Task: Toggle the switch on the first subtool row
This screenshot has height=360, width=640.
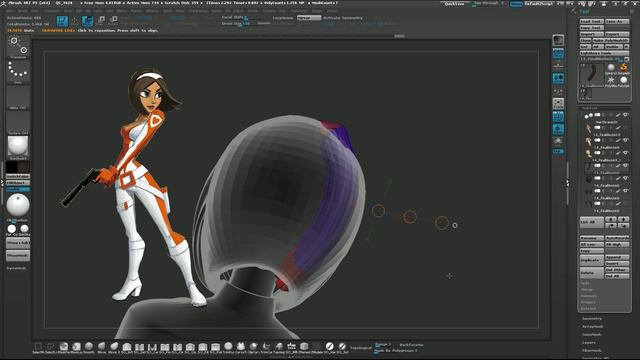Action: [597, 115]
